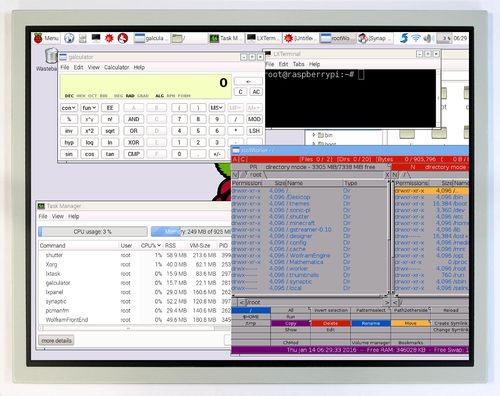Open the Wastebasket desktop icon
This screenshot has height=396, width=500.
point(50,59)
